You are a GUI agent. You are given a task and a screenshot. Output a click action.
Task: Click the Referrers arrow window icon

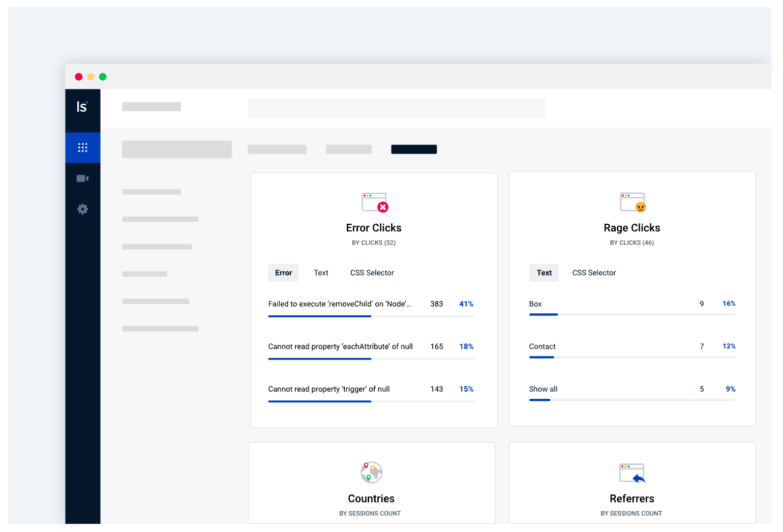click(633, 473)
